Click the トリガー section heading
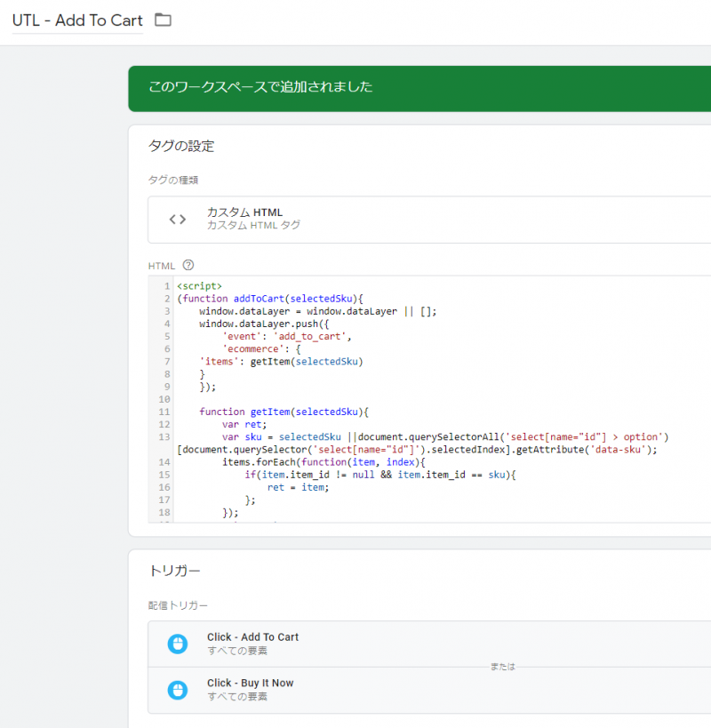The height and width of the screenshot is (728, 711). [174, 571]
